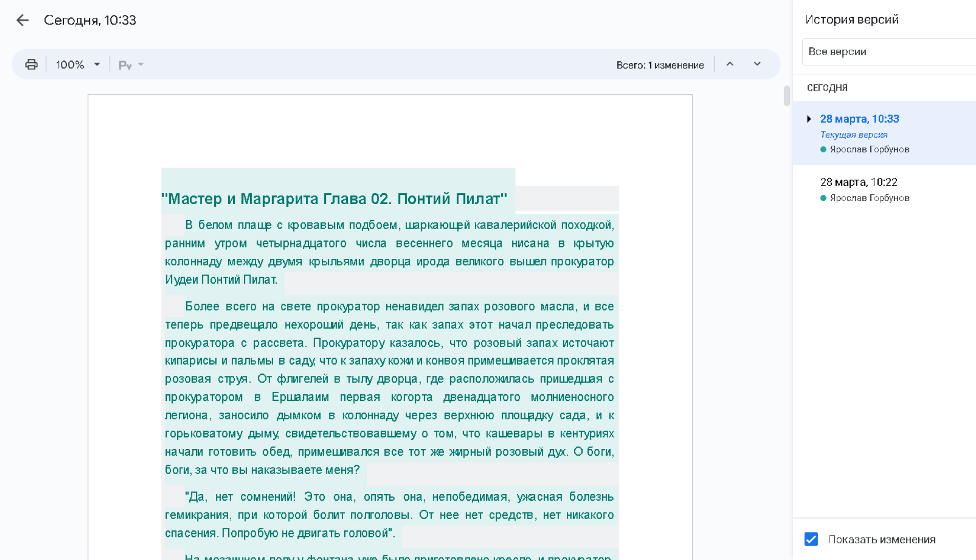Screen dimensions: 976x560
Task: Open the 100% zoom dropdown
Action: (78, 64)
